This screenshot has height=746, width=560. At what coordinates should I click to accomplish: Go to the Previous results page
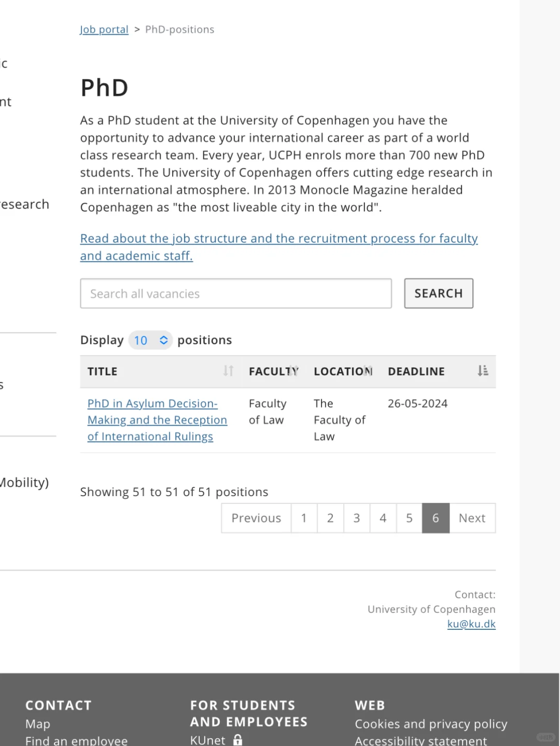coord(256,518)
